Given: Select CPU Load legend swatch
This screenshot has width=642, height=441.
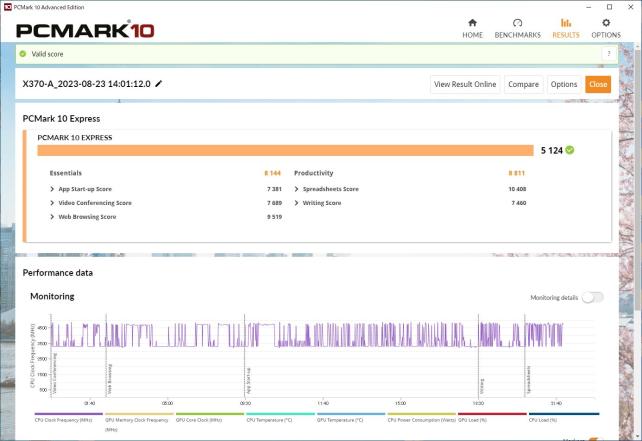Looking at the screenshot, I should click(x=564, y=414).
